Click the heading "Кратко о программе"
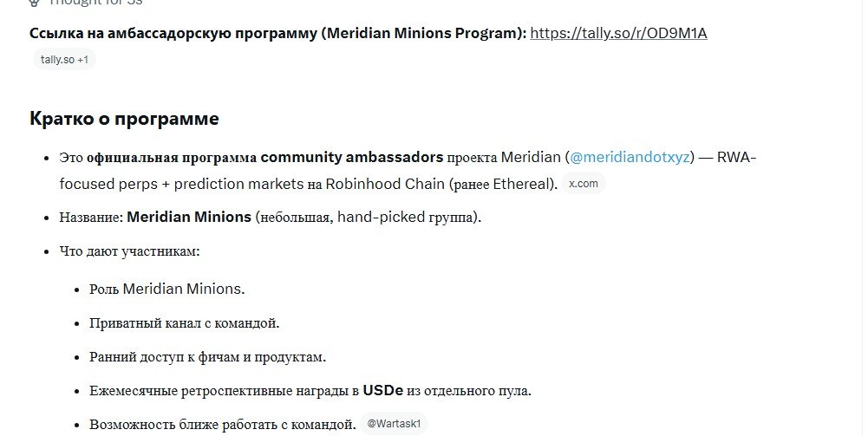The image size is (868, 436). point(124,119)
